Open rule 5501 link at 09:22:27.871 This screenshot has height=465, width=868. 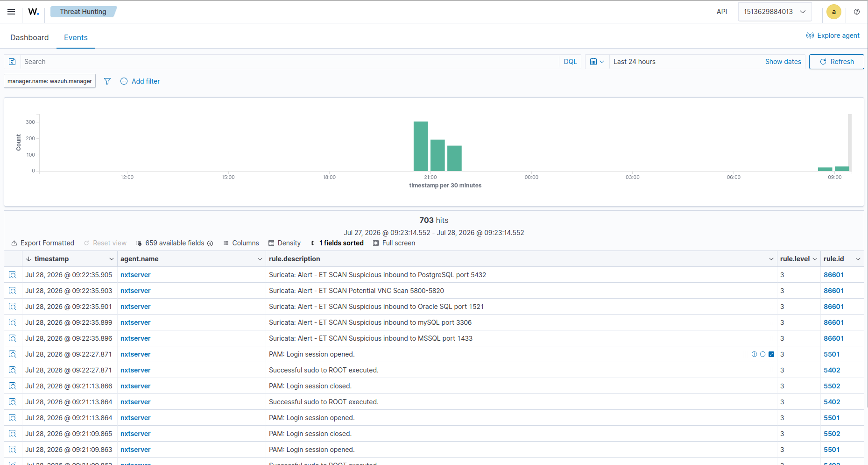click(832, 354)
